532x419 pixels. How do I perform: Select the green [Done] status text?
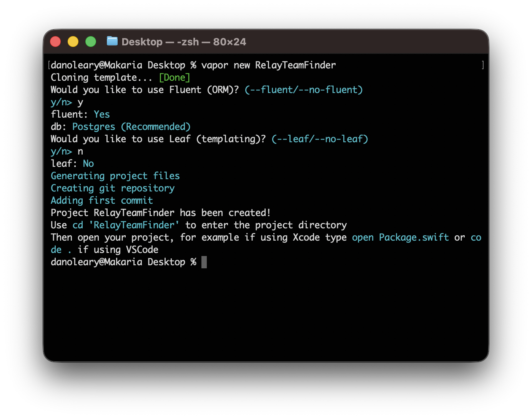[174, 77]
